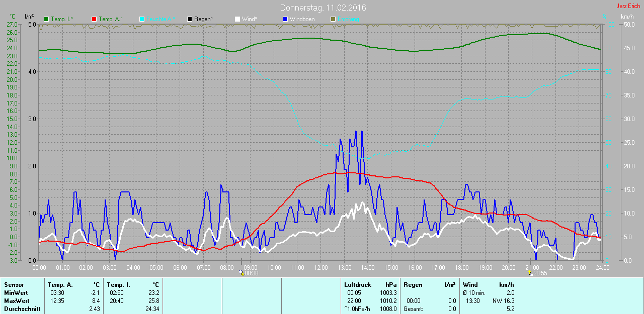Click the MaxWert row label
Viewport: 644px width, 314px height.
click(17, 301)
